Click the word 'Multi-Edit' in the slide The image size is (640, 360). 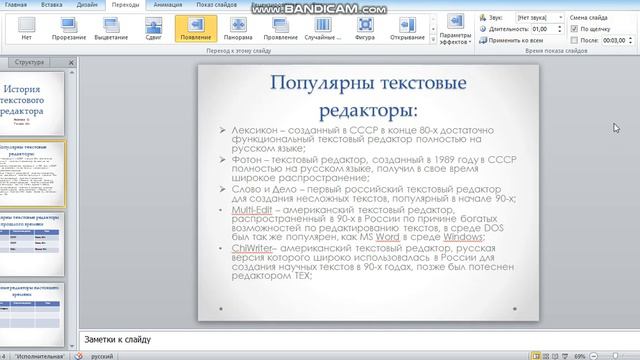click(x=251, y=210)
